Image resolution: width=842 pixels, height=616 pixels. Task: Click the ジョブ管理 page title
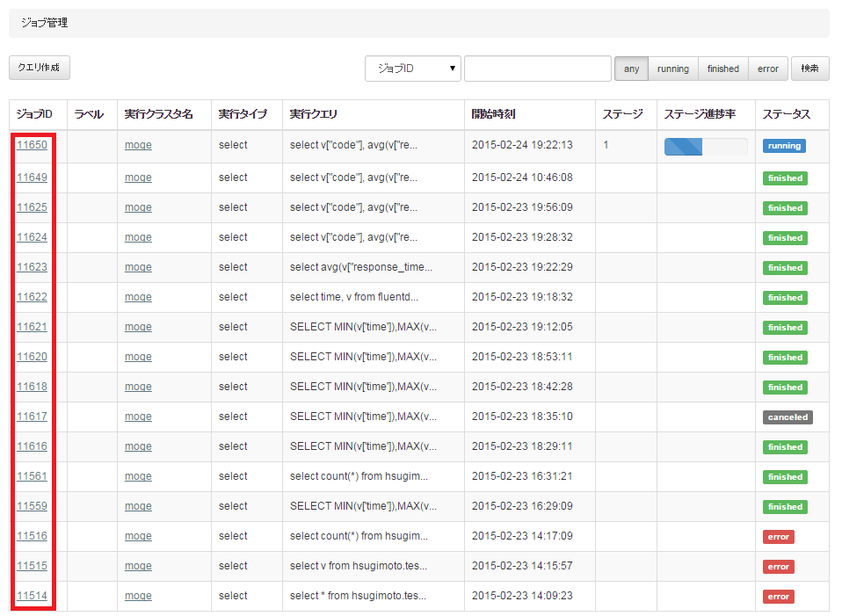[45, 23]
